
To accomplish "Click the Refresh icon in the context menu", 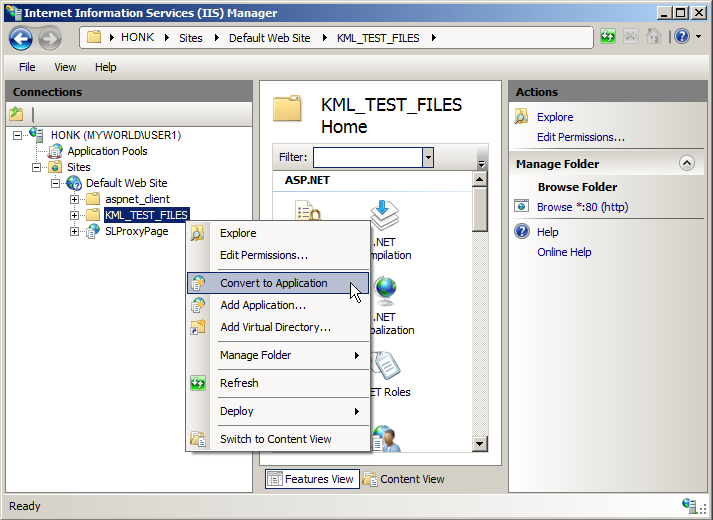I will [198, 383].
